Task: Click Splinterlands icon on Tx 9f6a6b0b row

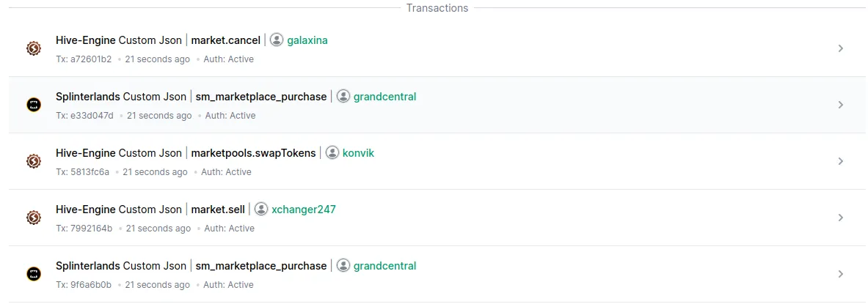Action: [x=34, y=274]
